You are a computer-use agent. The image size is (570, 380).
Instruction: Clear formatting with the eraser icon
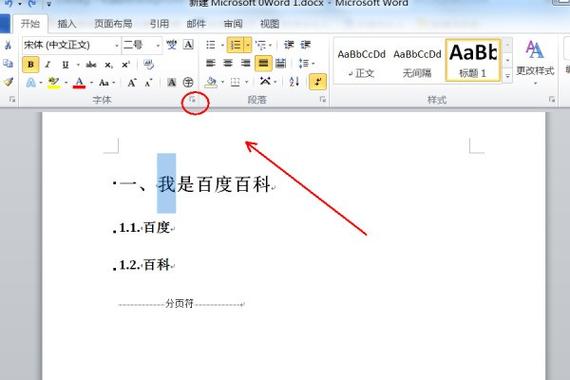149,64
